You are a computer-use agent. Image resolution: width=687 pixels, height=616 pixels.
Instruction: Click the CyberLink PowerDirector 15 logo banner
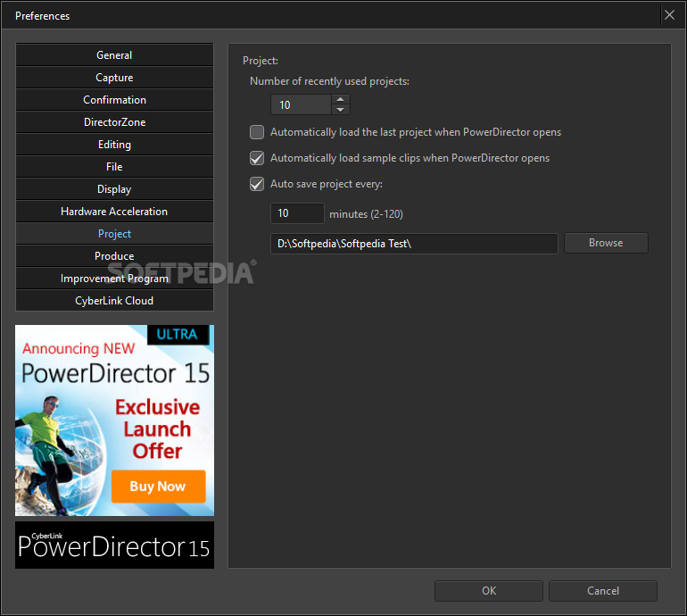coord(114,545)
